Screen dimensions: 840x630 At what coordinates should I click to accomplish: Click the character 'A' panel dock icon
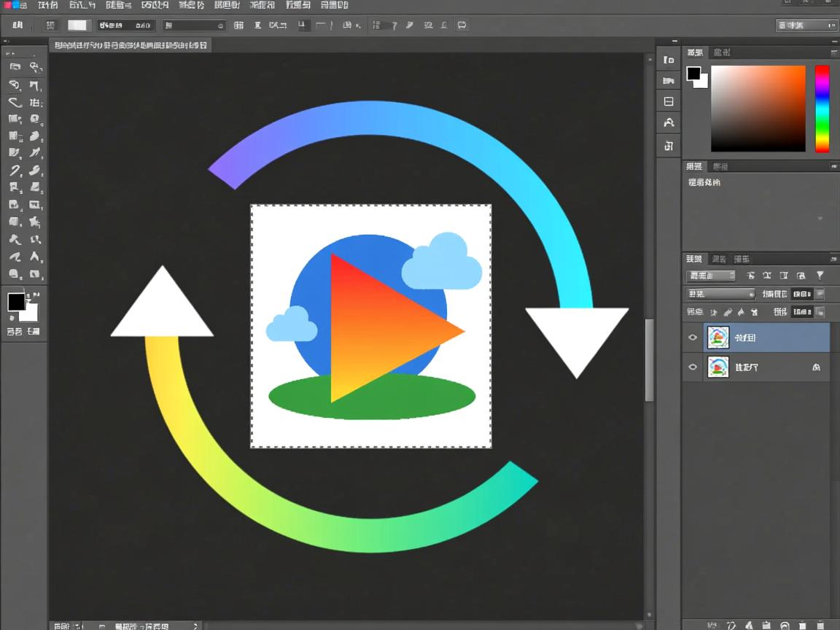click(x=669, y=122)
